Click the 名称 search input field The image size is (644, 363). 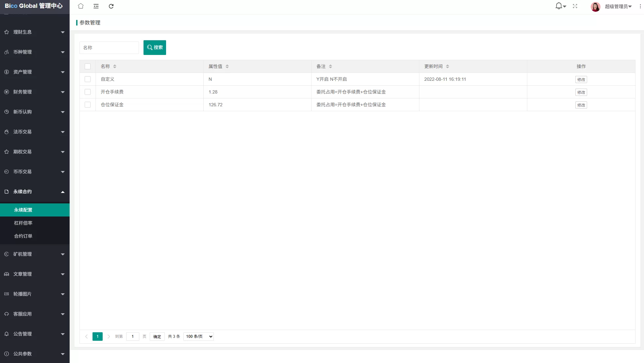(x=109, y=47)
